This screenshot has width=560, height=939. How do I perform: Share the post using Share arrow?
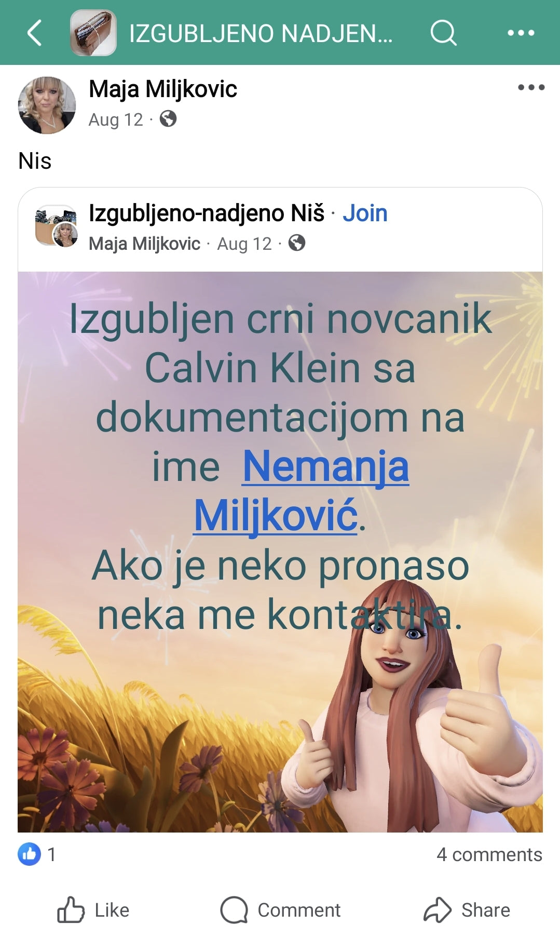point(467,910)
